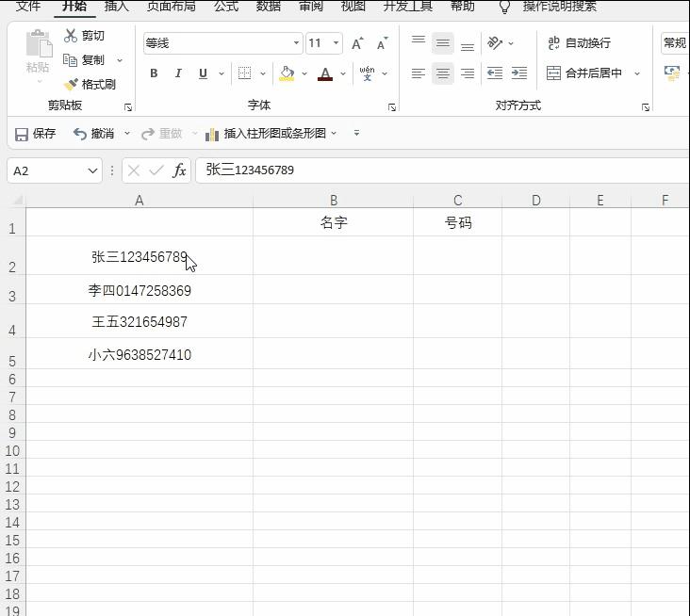Click Undo (撤消) button
This screenshot has width=690, height=616.
(x=93, y=134)
